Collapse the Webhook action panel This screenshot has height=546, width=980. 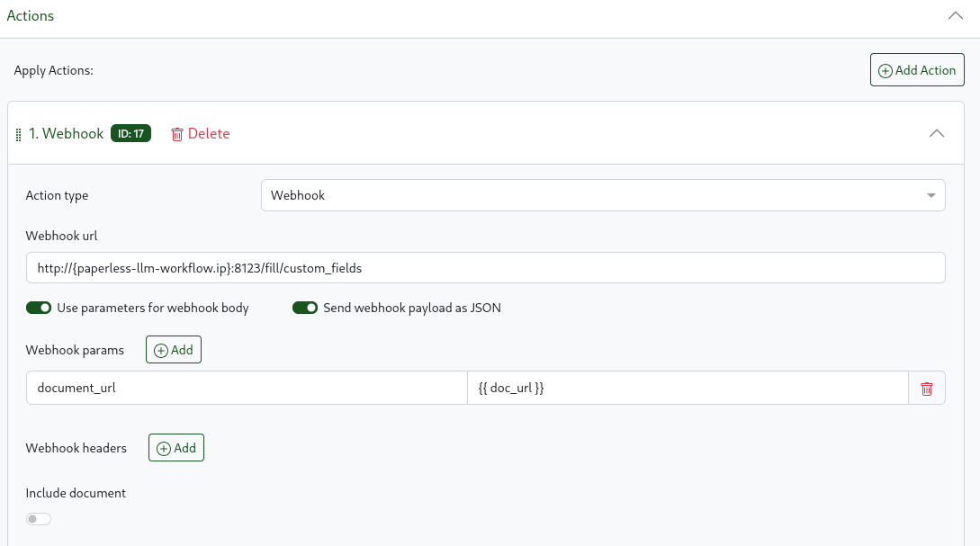[937, 132]
